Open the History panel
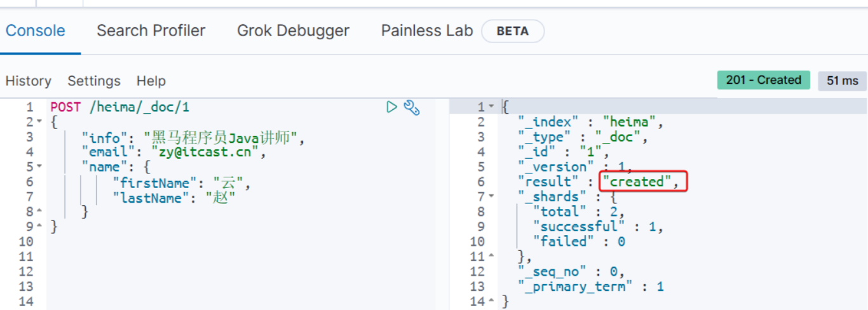Image resolution: width=868 pixels, height=310 pixels. point(28,81)
